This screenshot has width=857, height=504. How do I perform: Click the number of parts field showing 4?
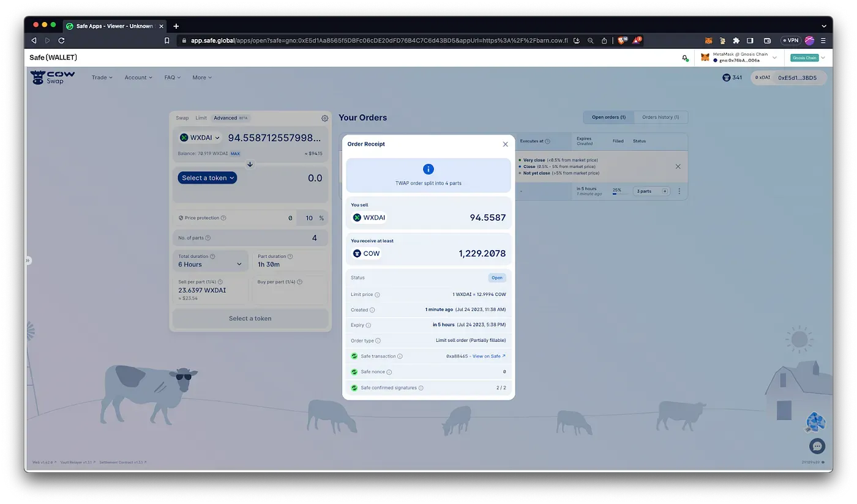click(315, 238)
